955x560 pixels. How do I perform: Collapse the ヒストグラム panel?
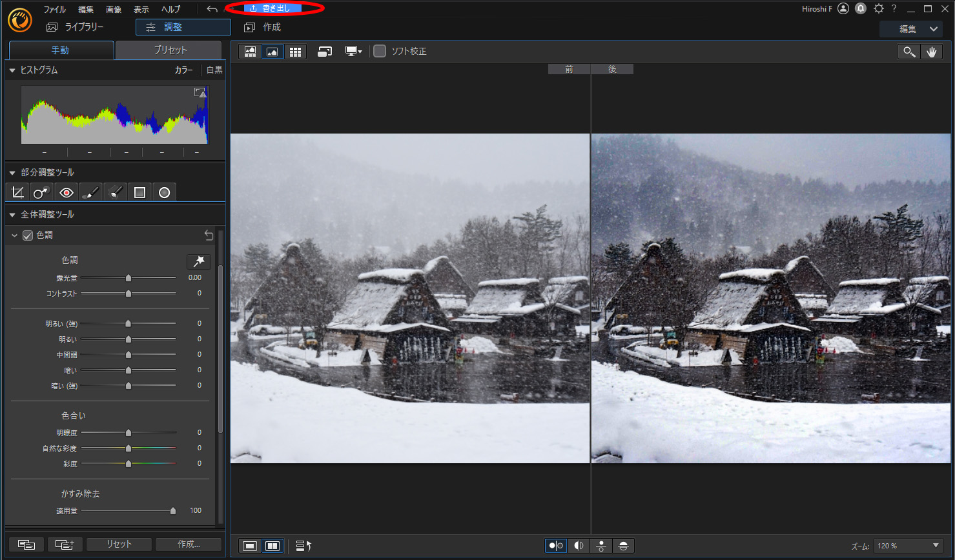12,70
